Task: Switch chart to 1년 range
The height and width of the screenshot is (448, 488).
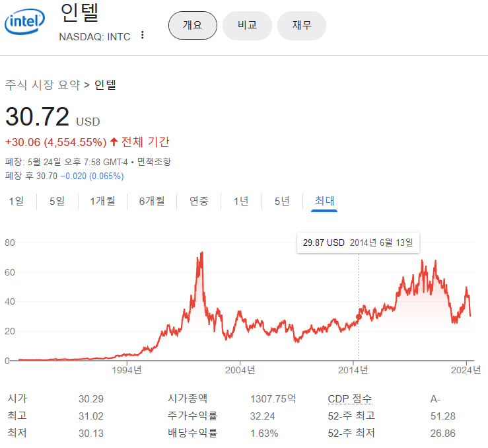Action: pos(241,201)
